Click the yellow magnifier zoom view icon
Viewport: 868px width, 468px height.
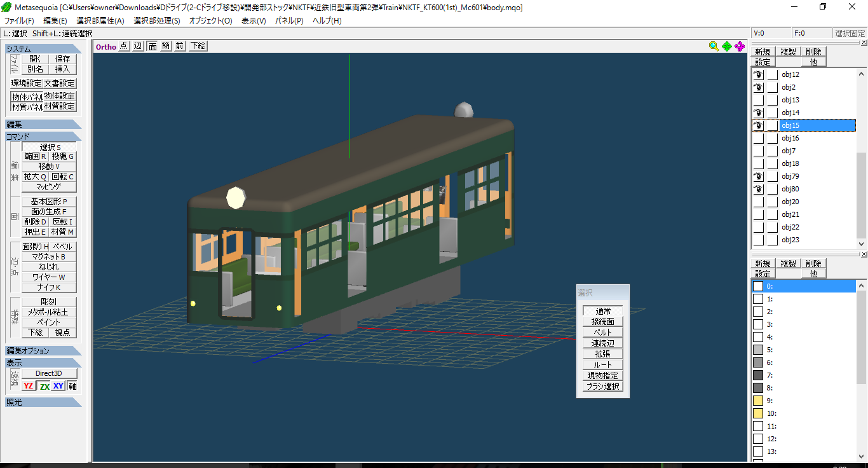click(714, 46)
